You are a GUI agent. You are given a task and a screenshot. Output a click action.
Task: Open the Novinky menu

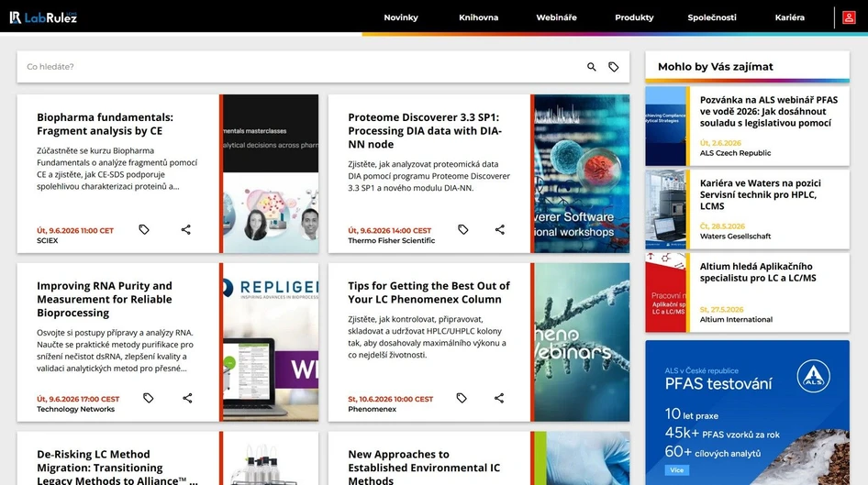point(401,17)
